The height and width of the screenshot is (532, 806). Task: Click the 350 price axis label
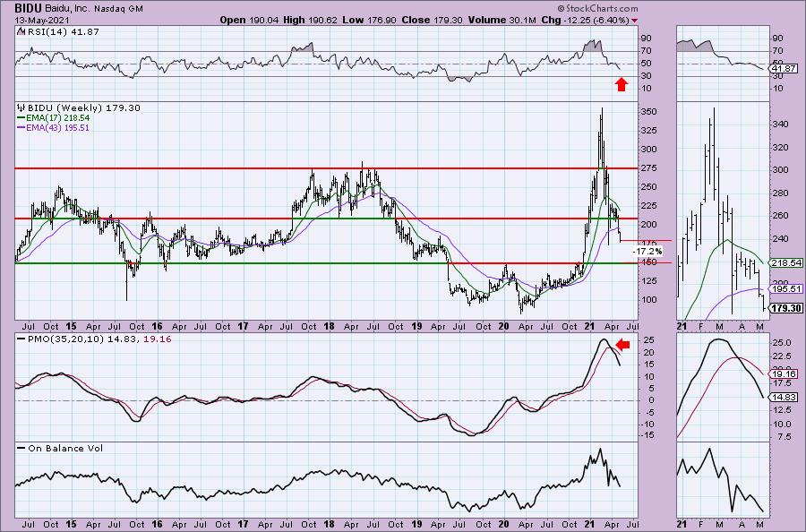click(x=649, y=112)
